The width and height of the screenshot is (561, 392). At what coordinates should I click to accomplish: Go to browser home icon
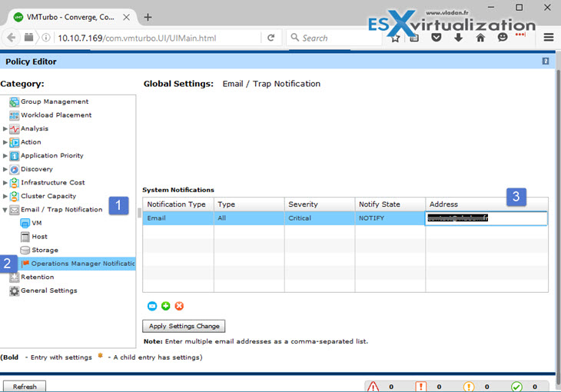tap(480, 37)
